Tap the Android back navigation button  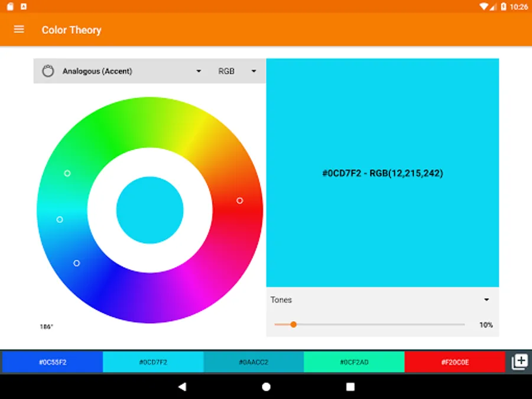click(181, 387)
